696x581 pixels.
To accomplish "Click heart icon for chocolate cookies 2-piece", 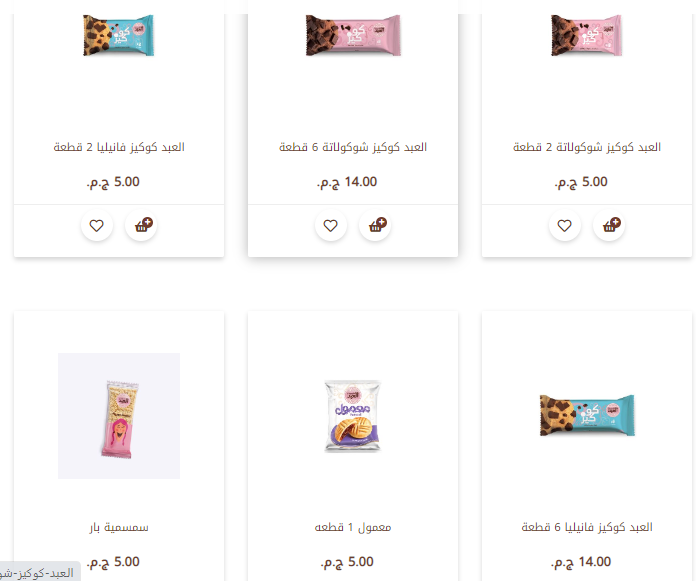I will [565, 225].
